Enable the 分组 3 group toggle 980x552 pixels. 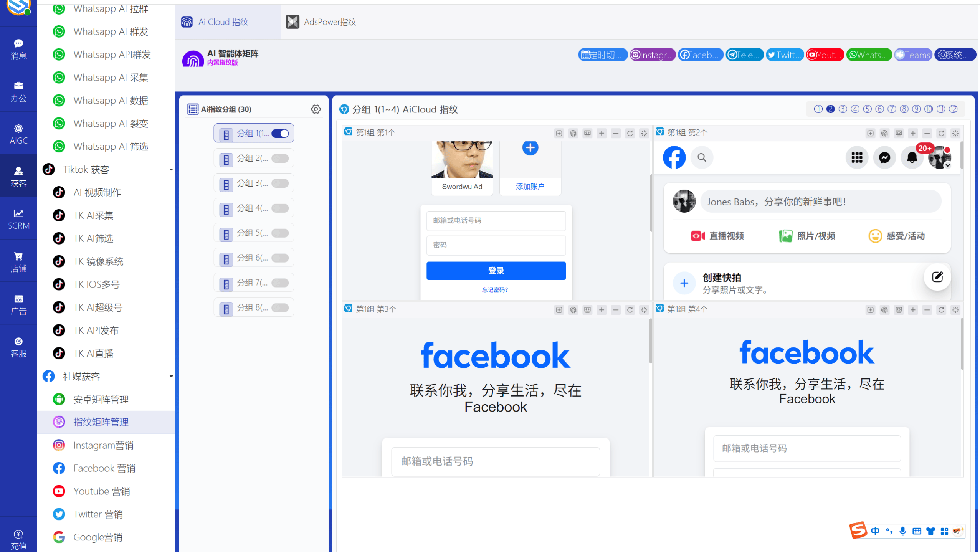pyautogui.click(x=281, y=183)
